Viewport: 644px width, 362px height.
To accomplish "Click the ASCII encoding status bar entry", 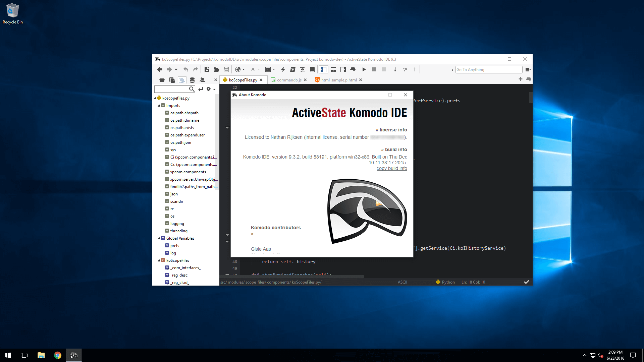I will tap(402, 282).
